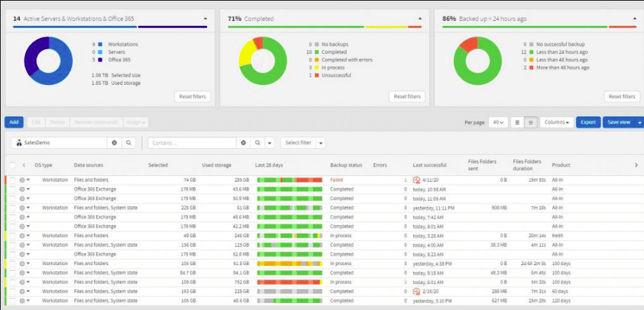The width and height of the screenshot is (644, 310).
Task: Sort by the OS type column header
Action: (43, 165)
